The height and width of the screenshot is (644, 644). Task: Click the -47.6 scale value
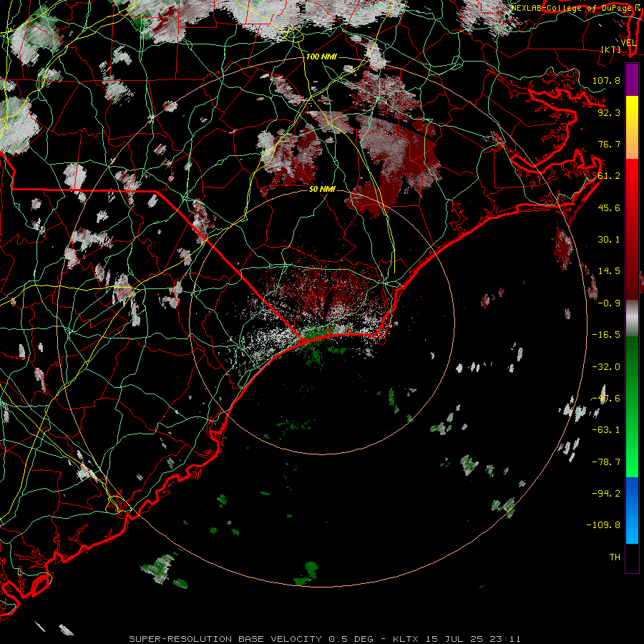(606, 398)
